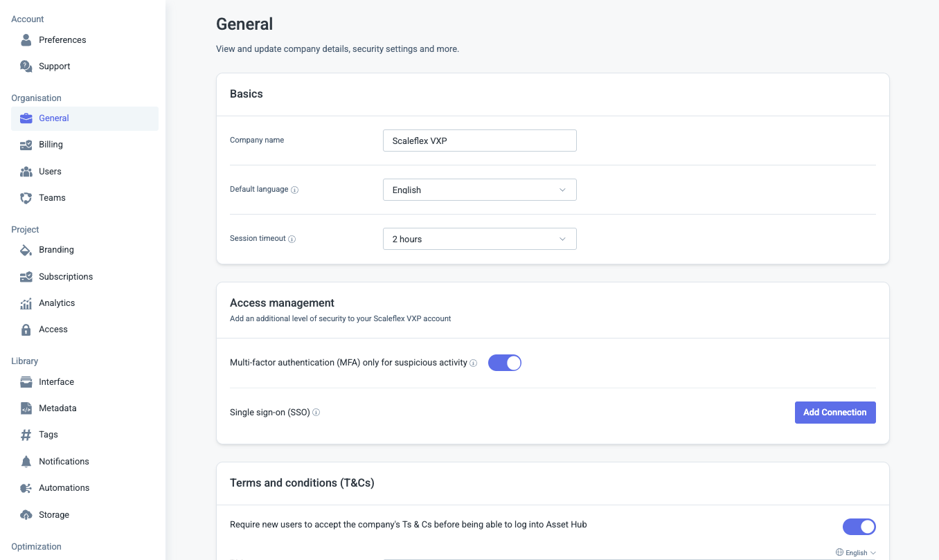Screen dimensions: 939x560
Task: Open Storage using the cloud icon
Action: pyautogui.click(x=26, y=515)
